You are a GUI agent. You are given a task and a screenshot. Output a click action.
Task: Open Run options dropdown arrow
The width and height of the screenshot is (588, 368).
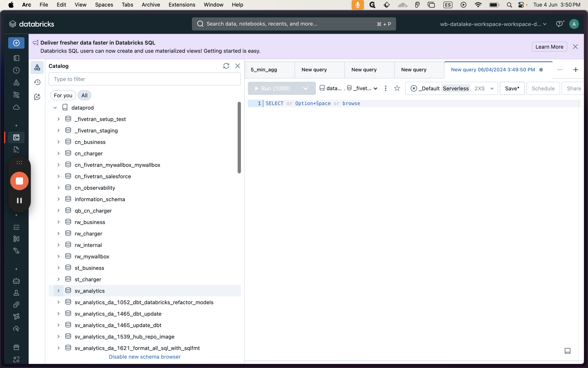[x=306, y=88]
